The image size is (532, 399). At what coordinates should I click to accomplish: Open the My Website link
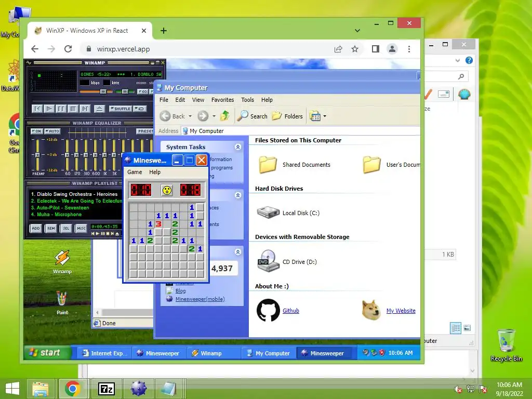click(401, 311)
